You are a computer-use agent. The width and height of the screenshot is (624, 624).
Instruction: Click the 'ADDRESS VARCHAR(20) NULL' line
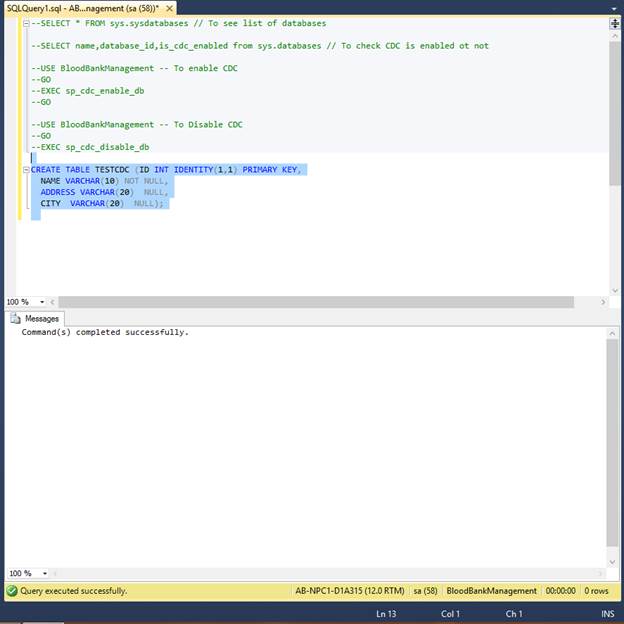coord(104,192)
